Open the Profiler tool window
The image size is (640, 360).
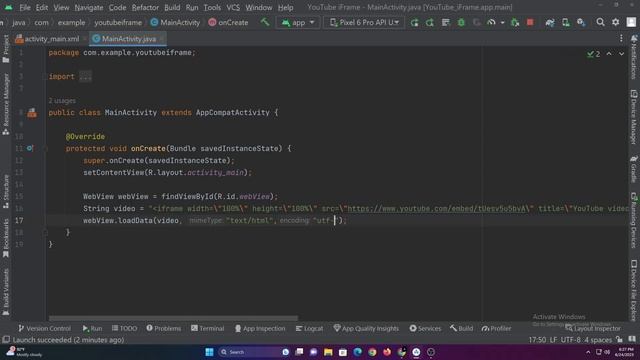[x=496, y=328]
